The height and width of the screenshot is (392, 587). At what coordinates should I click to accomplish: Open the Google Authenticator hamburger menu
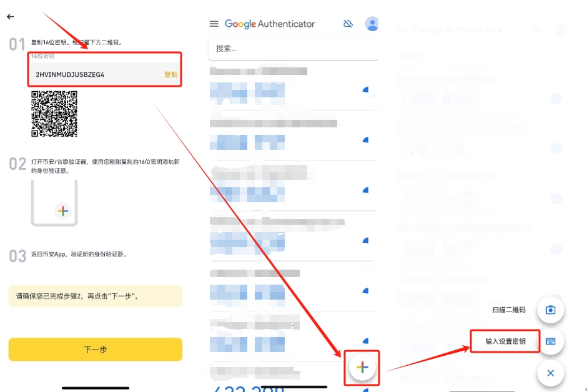pos(214,24)
